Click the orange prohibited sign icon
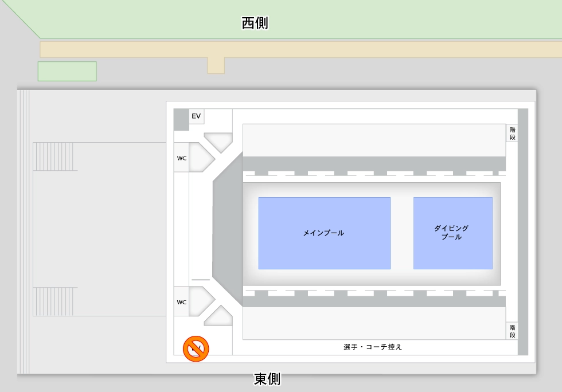The image size is (562, 392). pyautogui.click(x=196, y=348)
